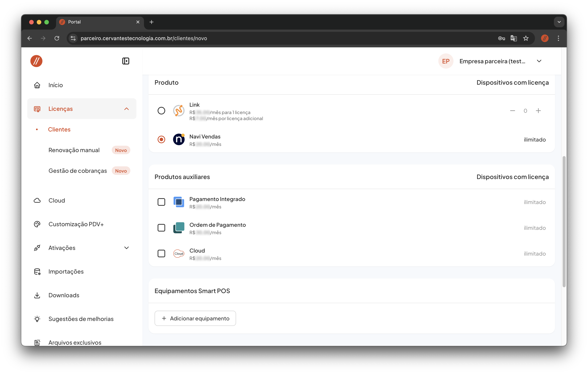Click the Arquivos exclusivos label

pyautogui.click(x=75, y=343)
